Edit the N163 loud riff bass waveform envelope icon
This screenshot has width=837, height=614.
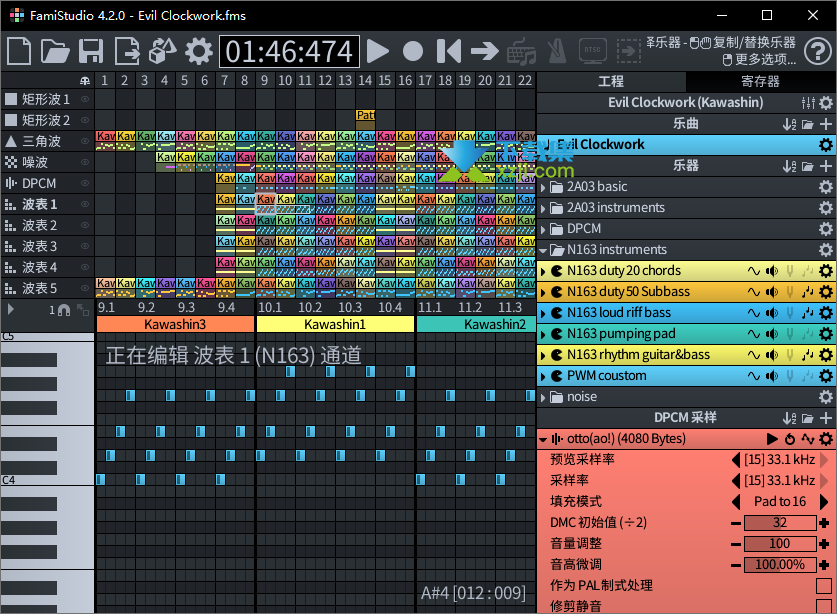[754, 313]
